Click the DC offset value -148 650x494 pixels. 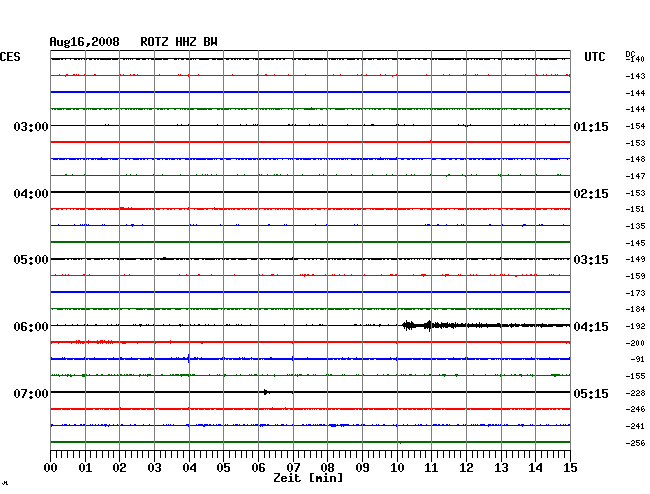(635, 159)
